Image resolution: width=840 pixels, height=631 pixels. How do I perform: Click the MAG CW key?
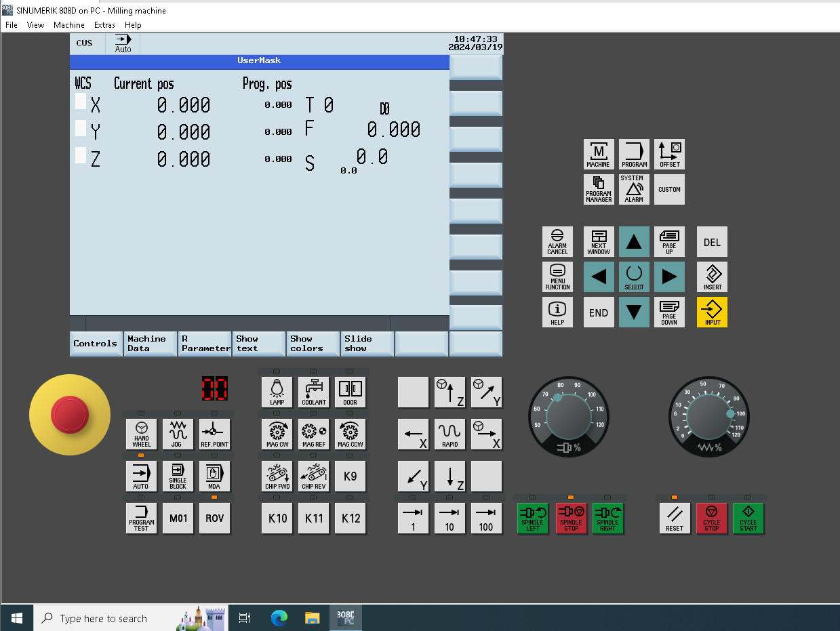point(277,434)
